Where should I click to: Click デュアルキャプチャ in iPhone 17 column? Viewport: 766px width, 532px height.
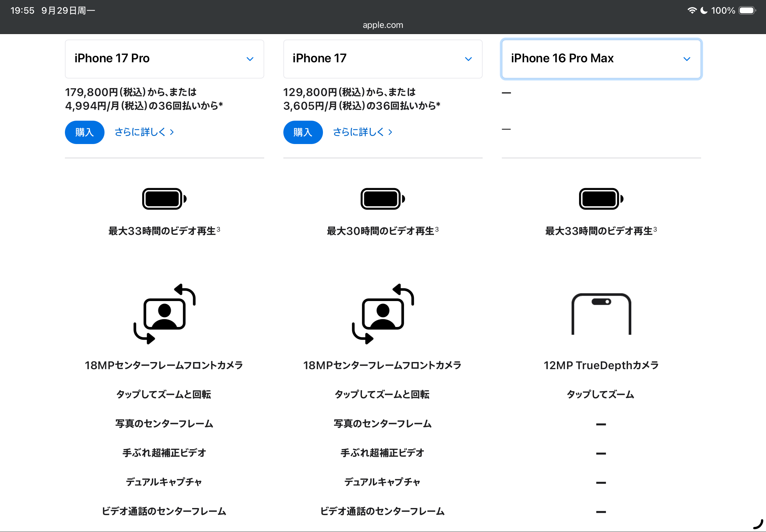coord(382,482)
